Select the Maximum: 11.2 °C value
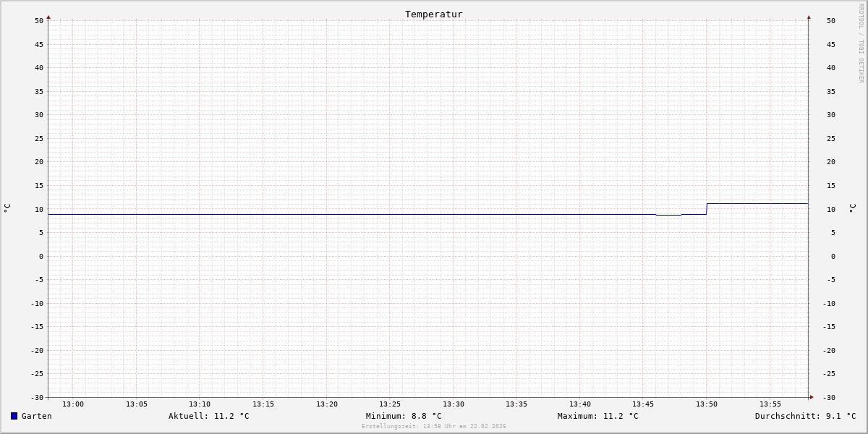The width and height of the screenshot is (868, 434). [598, 416]
